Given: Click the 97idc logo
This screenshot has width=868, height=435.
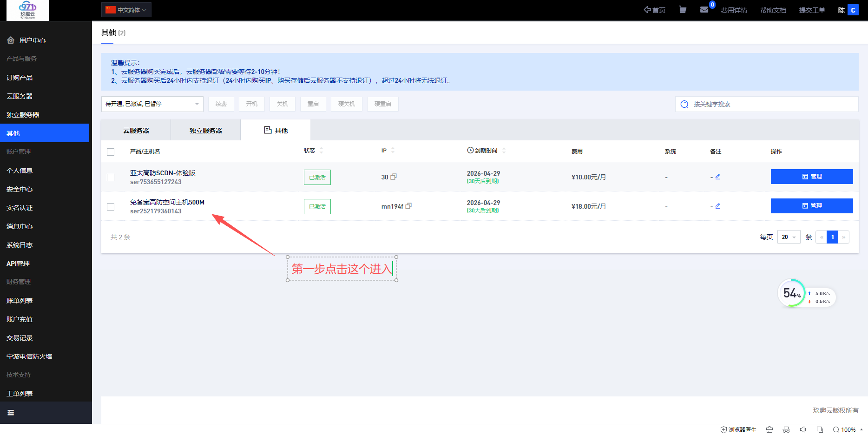Looking at the screenshot, I should [x=27, y=10].
